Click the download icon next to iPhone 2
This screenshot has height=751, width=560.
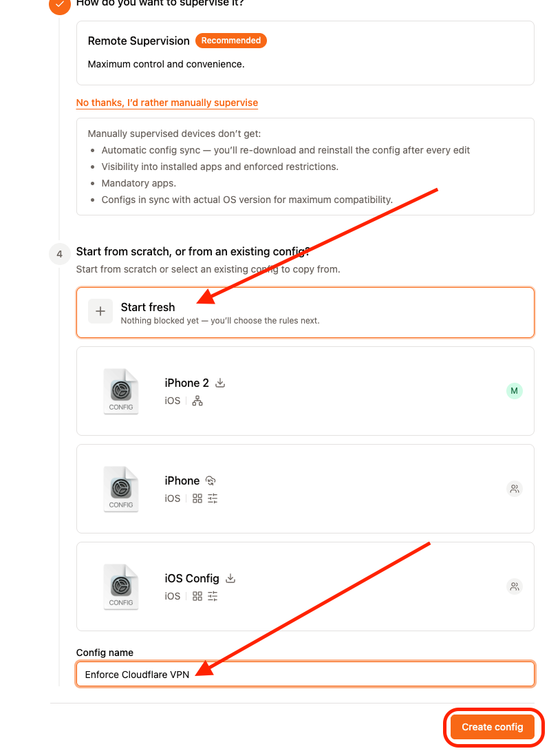[220, 383]
